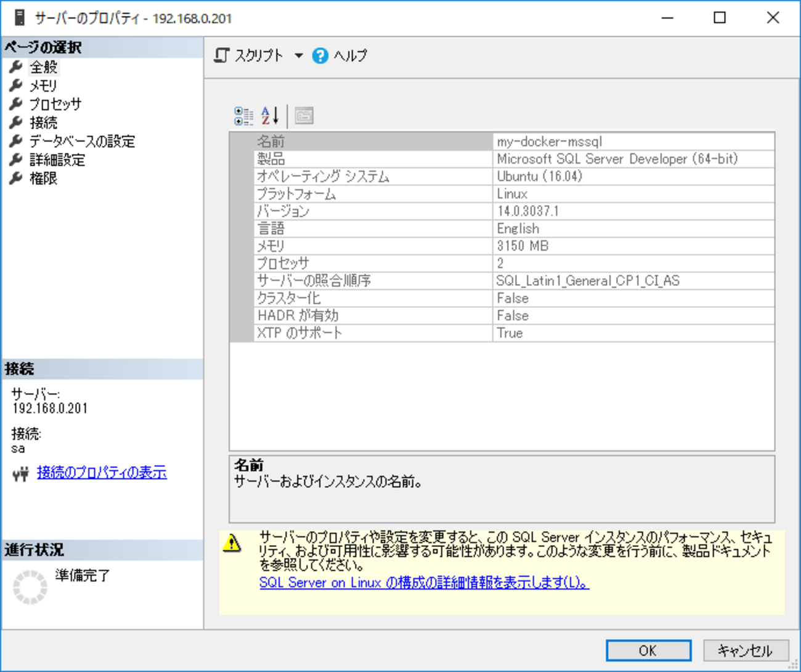Open the データベースの設定 page

(x=82, y=141)
